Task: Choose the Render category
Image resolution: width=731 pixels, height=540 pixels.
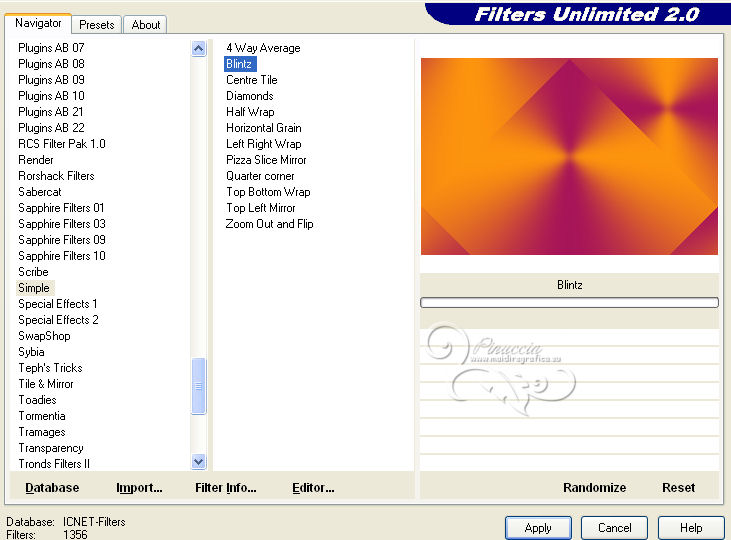Action: point(36,160)
